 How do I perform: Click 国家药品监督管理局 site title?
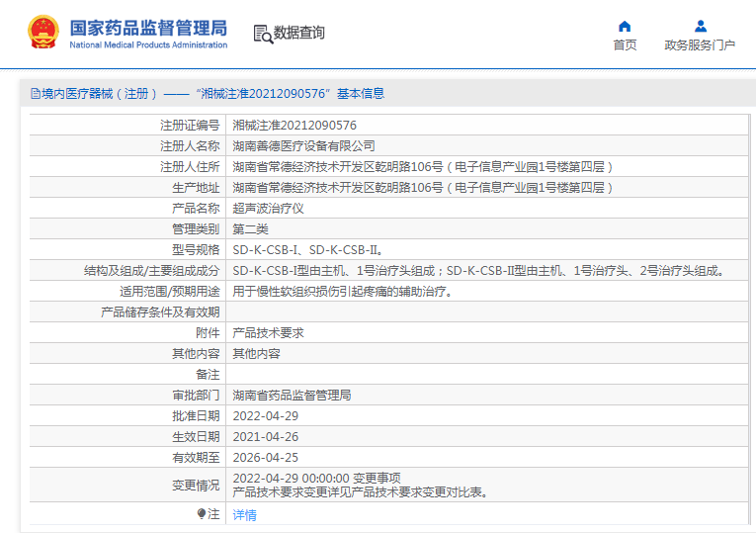[148, 27]
